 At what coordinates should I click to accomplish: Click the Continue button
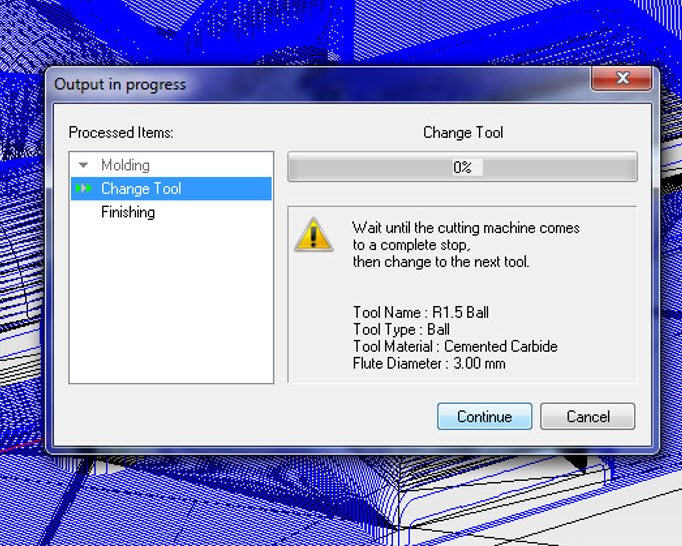(x=484, y=416)
